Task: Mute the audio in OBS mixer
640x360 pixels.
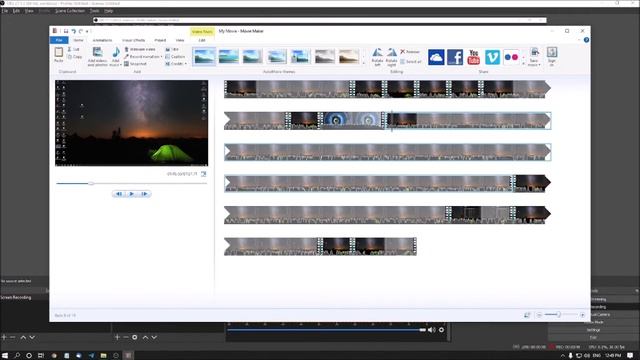Action: [x=431, y=330]
